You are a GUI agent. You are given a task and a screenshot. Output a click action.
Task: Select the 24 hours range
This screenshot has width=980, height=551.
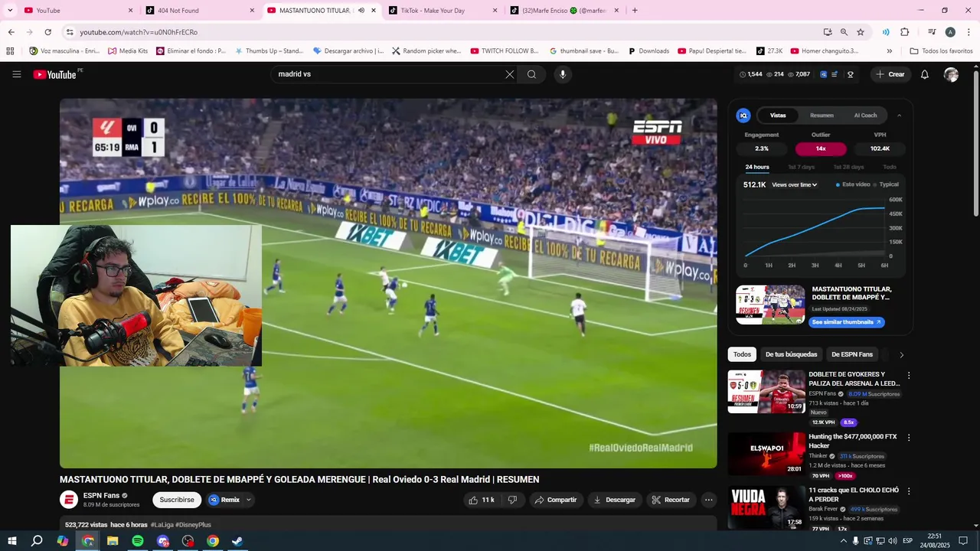click(x=757, y=167)
